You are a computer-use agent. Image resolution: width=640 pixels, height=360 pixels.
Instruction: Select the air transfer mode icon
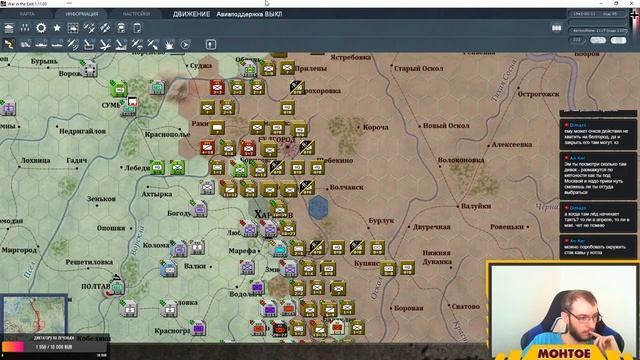[153, 44]
